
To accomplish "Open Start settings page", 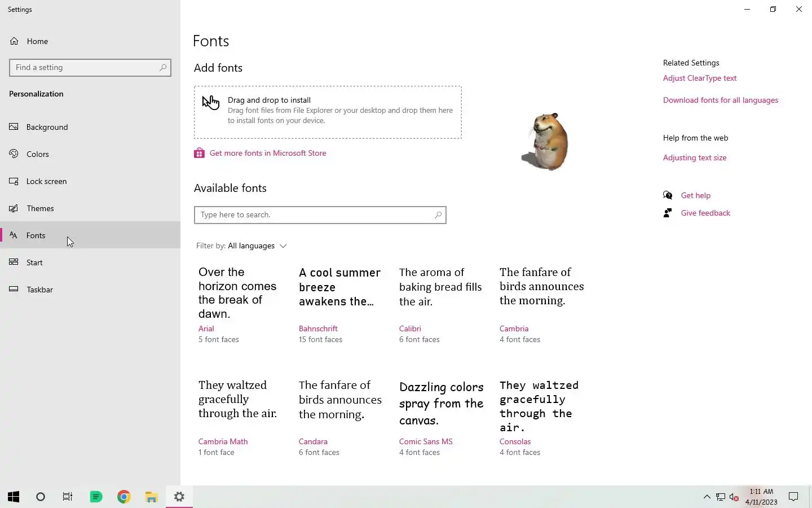I will [x=90, y=262].
